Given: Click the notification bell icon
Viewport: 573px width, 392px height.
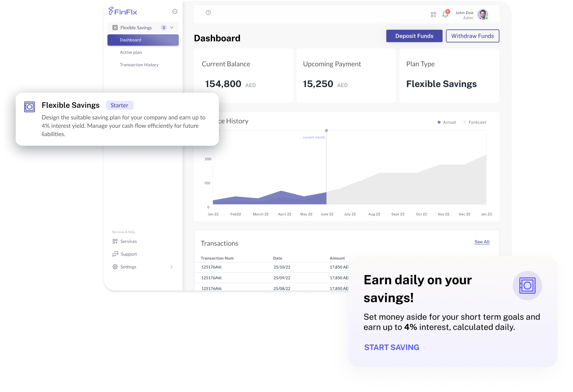Looking at the screenshot, I should (x=446, y=14).
